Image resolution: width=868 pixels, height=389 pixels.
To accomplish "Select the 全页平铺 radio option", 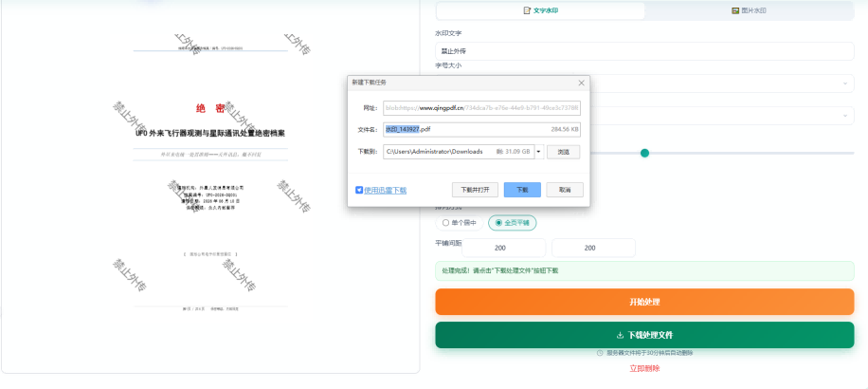I will (512, 223).
